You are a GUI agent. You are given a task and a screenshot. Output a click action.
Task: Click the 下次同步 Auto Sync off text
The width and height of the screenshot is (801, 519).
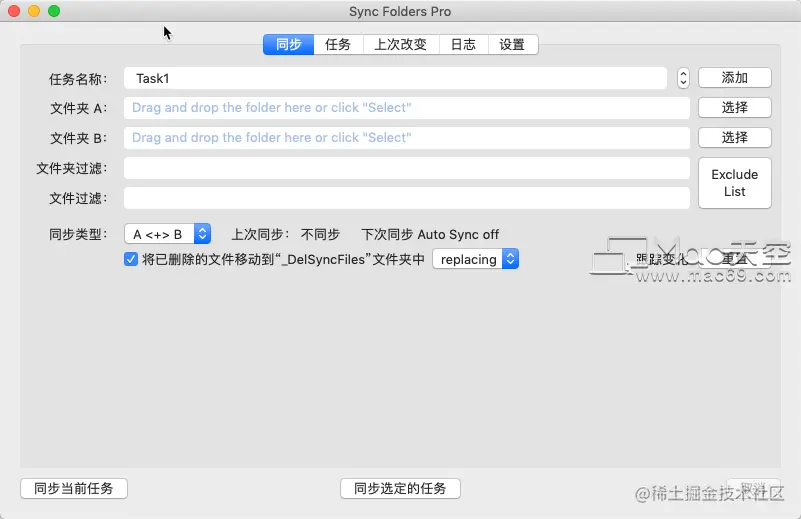tap(430, 234)
